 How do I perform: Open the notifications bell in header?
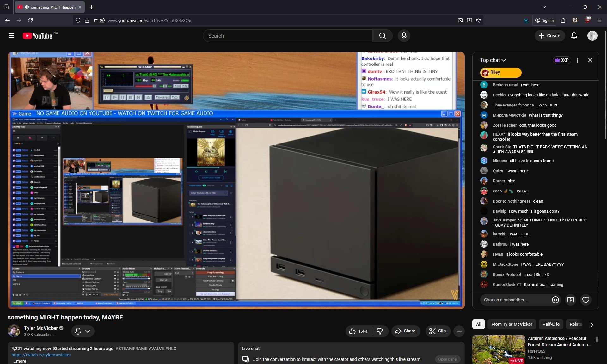pyautogui.click(x=574, y=36)
